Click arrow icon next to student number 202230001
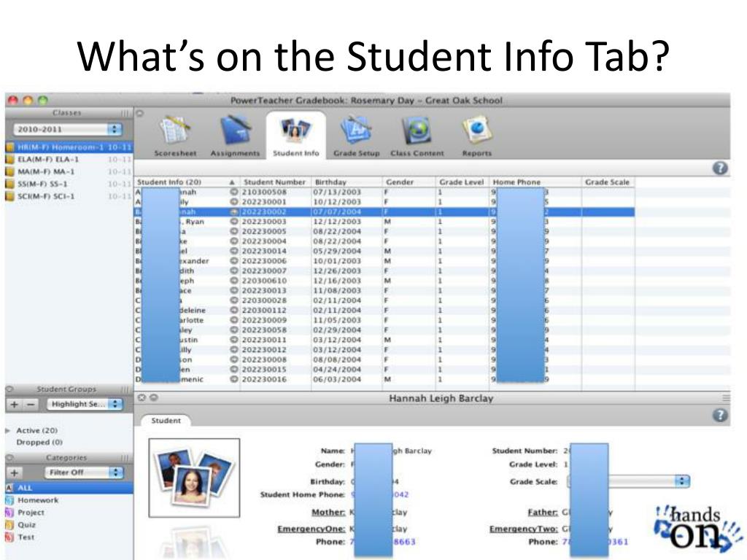 234,202
